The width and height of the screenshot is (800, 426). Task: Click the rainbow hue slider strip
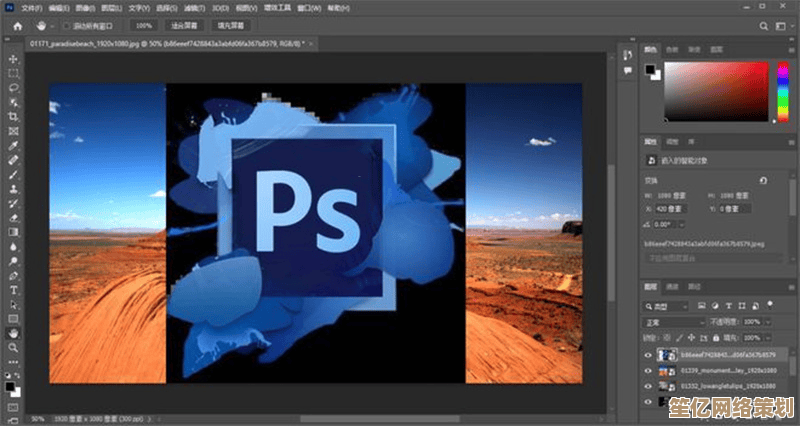(783, 92)
